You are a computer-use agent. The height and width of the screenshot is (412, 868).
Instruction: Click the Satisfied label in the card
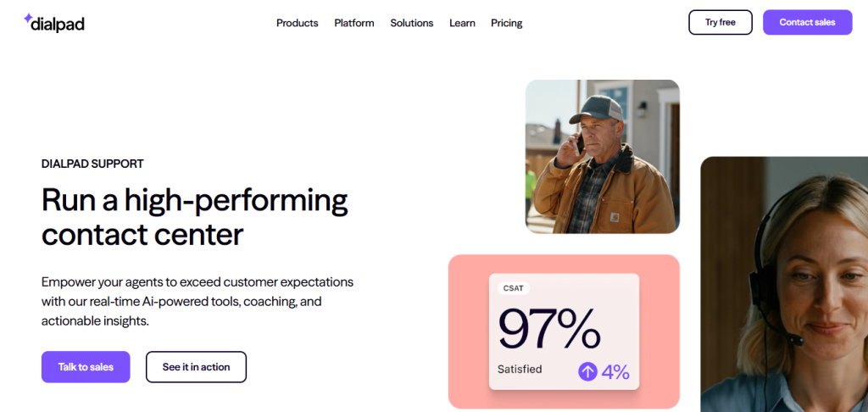point(520,370)
